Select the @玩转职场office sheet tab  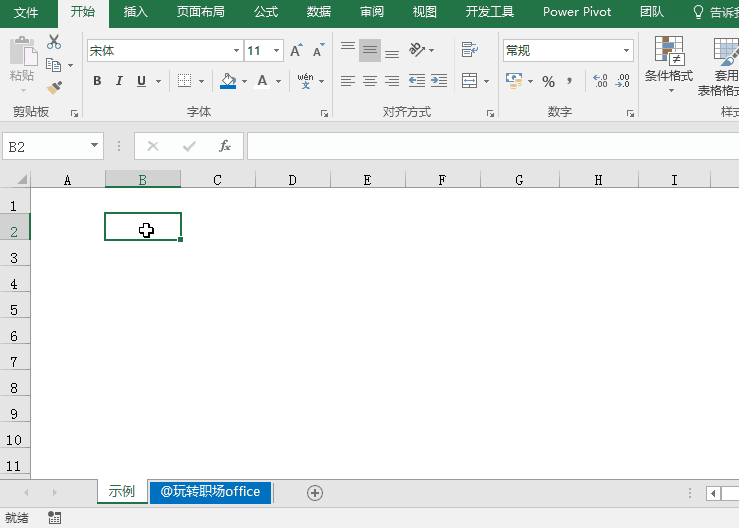coord(210,492)
